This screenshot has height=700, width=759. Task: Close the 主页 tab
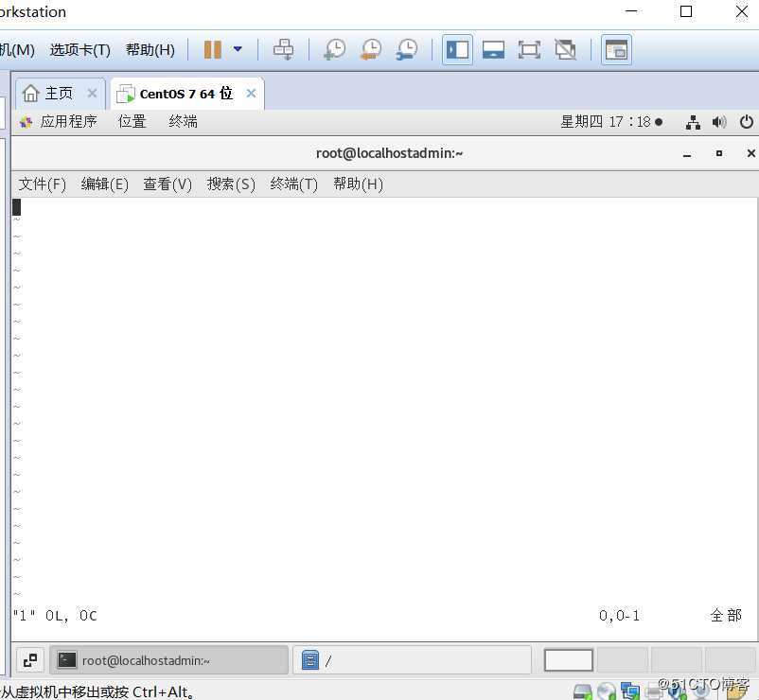coord(92,93)
